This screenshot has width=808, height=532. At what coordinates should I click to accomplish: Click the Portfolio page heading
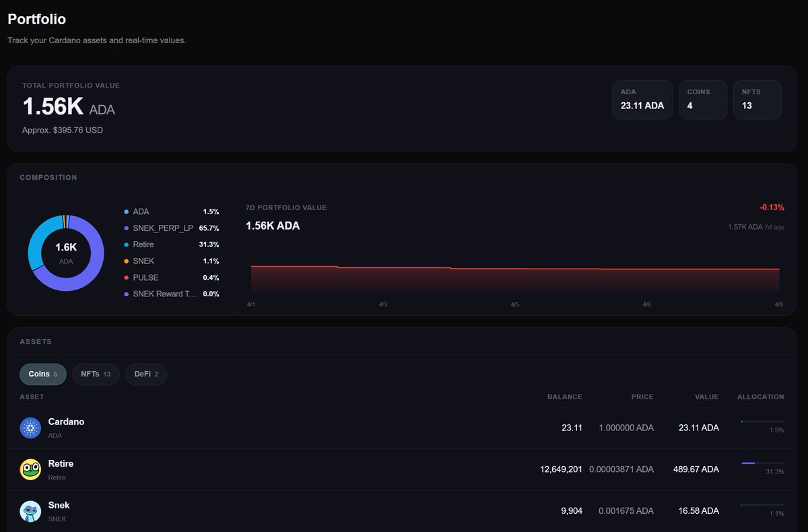click(x=37, y=20)
